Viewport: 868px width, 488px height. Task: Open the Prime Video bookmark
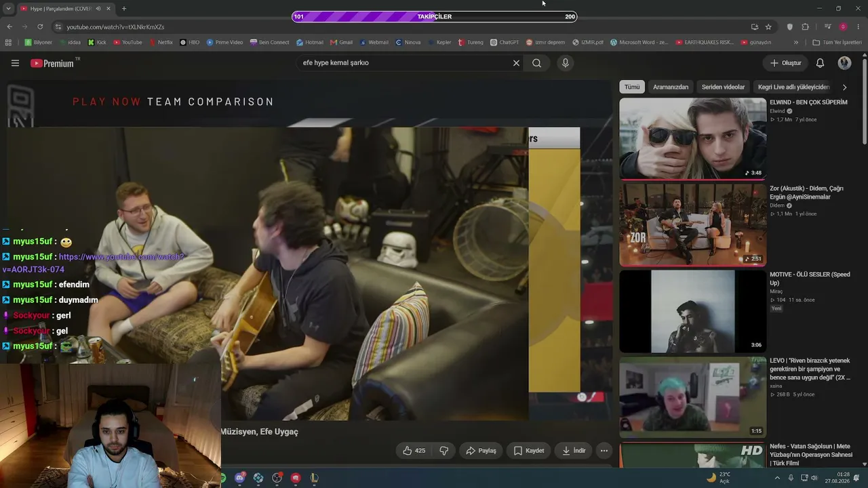click(224, 43)
